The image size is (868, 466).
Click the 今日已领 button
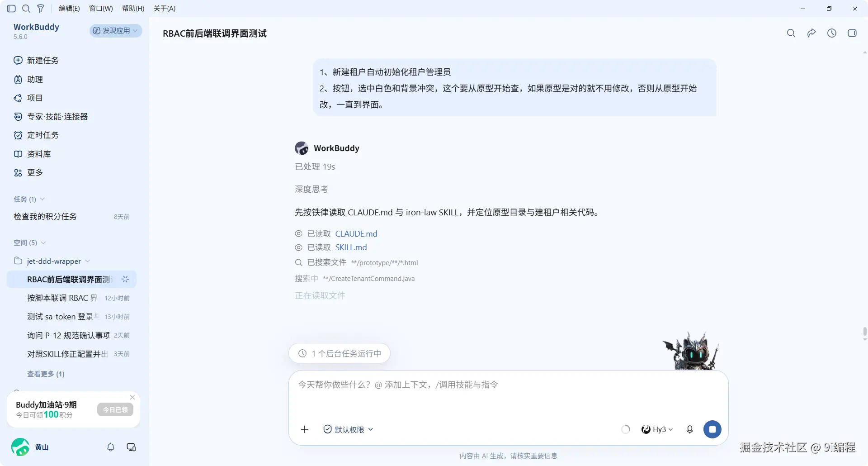tap(115, 409)
